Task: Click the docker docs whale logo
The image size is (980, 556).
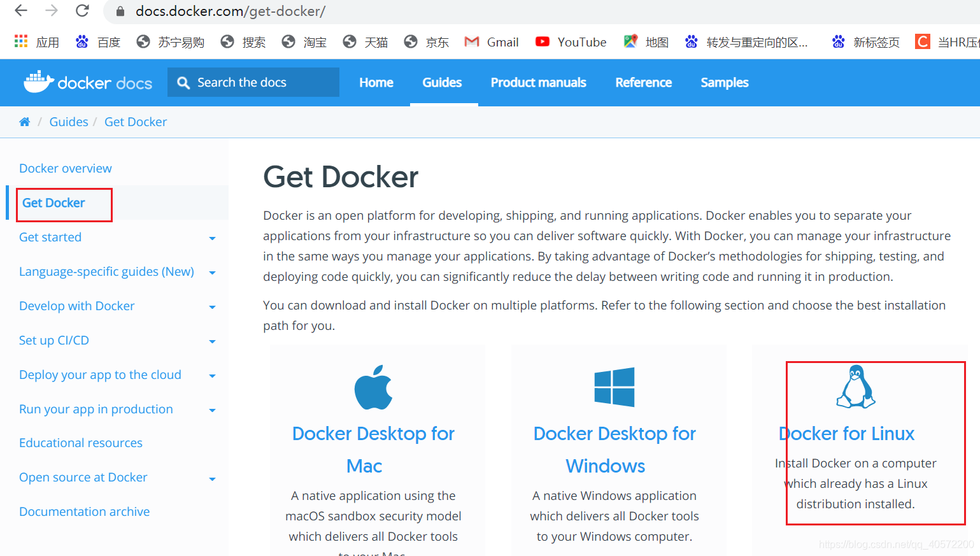Action: pyautogui.click(x=88, y=82)
